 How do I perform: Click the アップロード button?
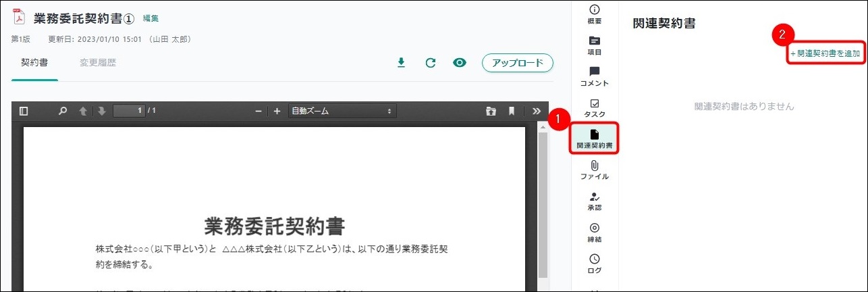click(517, 63)
